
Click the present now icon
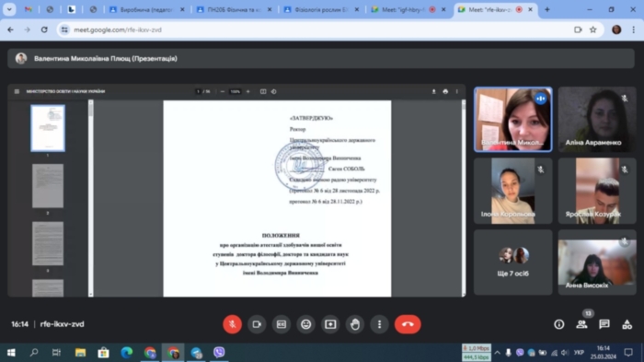click(x=330, y=324)
